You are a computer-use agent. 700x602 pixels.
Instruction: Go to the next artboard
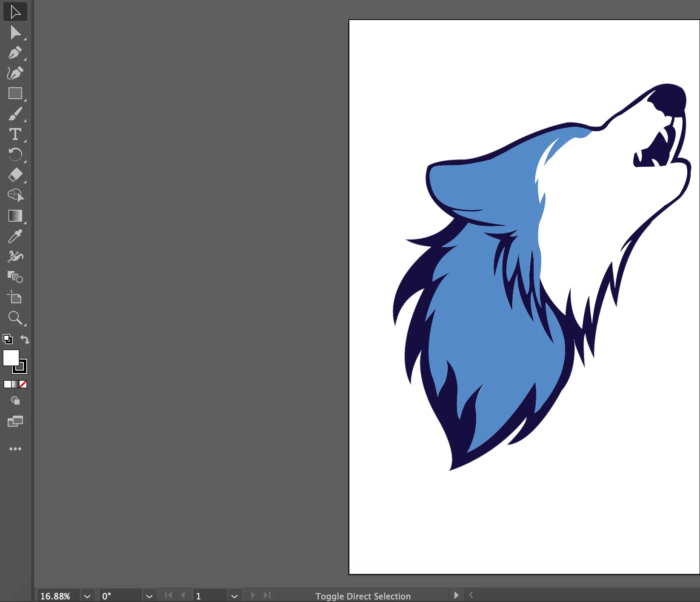click(x=253, y=595)
